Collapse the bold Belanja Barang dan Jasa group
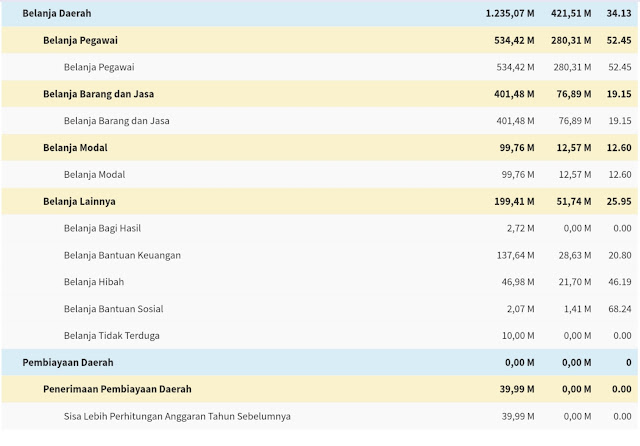 [x=98, y=94]
